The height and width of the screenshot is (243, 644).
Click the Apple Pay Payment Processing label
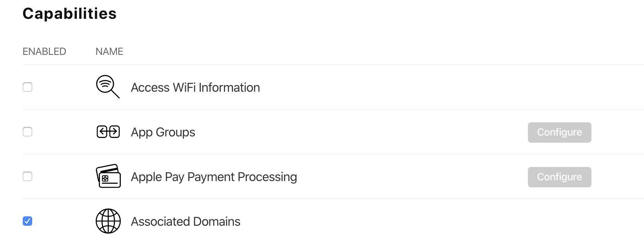point(214,177)
